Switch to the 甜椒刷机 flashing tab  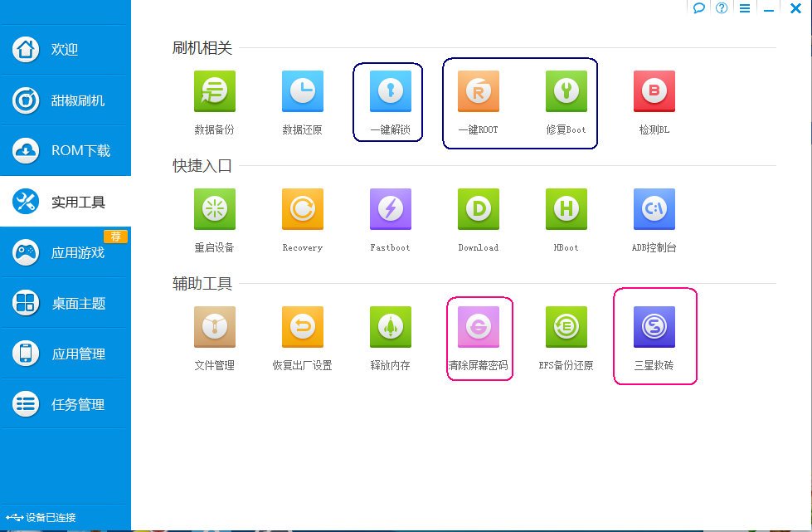pyautogui.click(x=66, y=100)
